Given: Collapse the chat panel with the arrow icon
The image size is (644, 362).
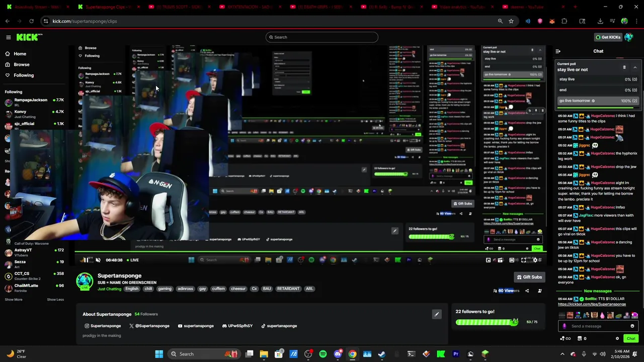Looking at the screenshot, I should click(558, 51).
